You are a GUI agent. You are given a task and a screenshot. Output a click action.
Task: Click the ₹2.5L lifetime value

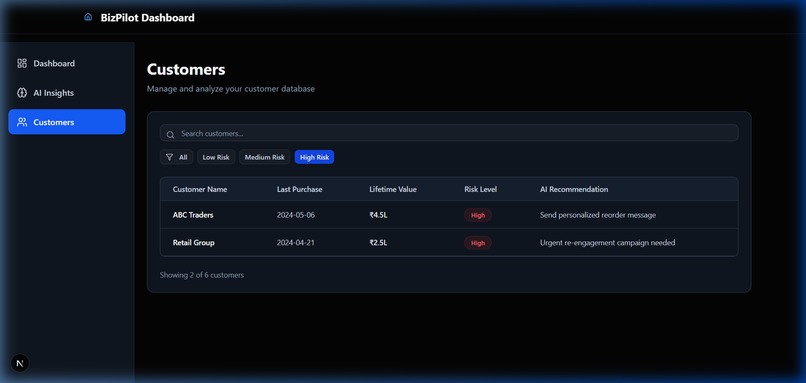click(378, 243)
